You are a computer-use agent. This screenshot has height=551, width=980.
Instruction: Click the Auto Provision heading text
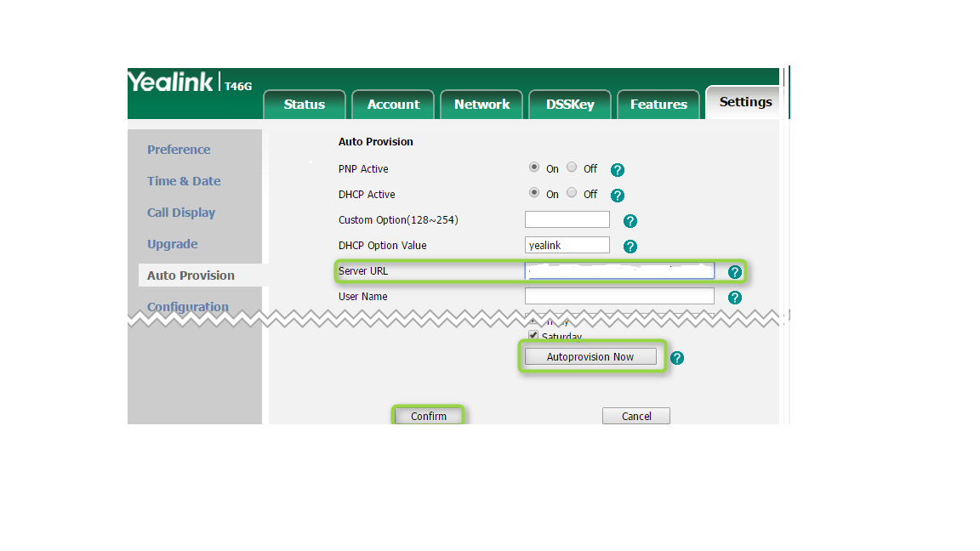click(376, 142)
